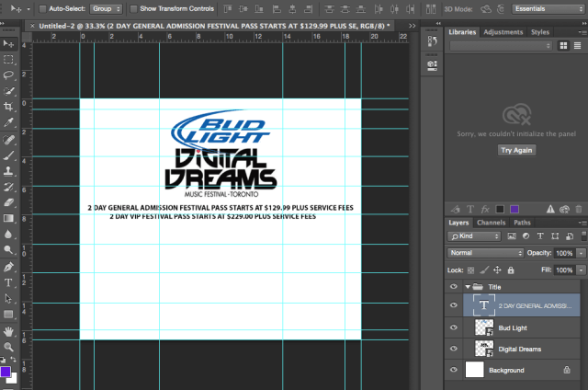
Task: Select the Zoom tool
Action: (8, 347)
